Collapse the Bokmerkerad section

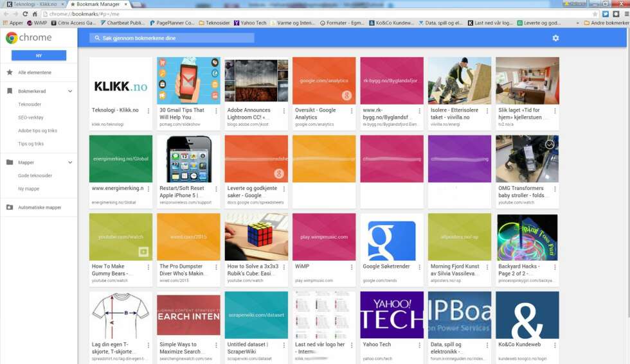tap(70, 91)
